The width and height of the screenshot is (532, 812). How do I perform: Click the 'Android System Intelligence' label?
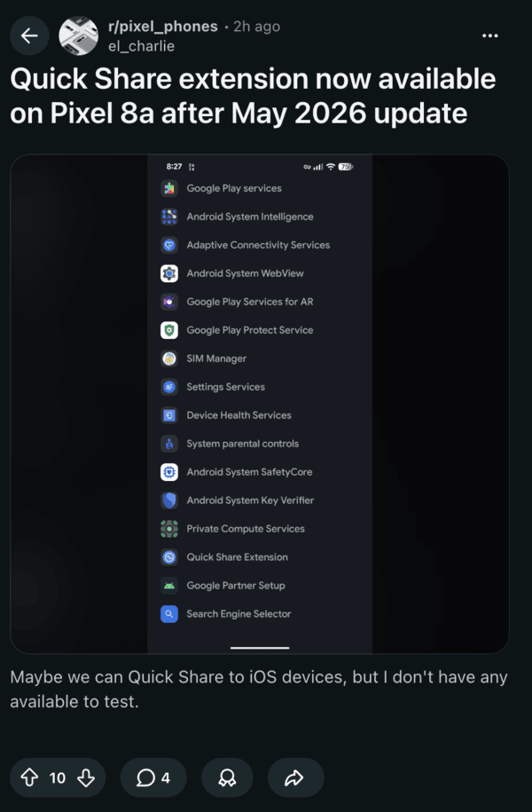pyautogui.click(x=250, y=217)
